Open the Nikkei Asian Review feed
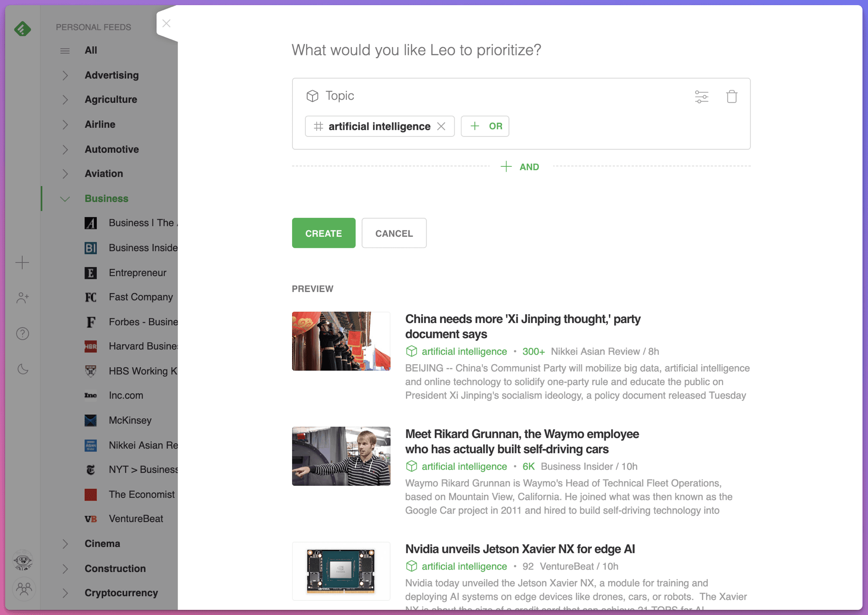The image size is (868, 615). [x=130, y=445]
